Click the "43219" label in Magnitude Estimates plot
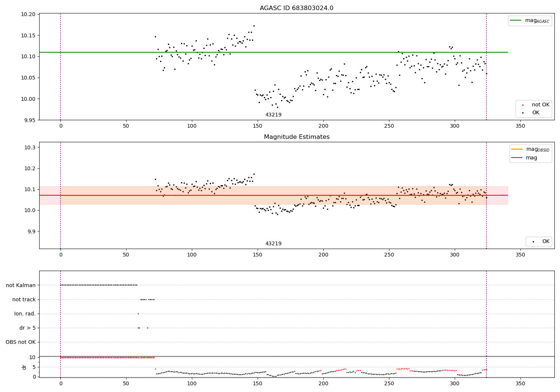Viewport: 560px width, 392px height. [273, 244]
